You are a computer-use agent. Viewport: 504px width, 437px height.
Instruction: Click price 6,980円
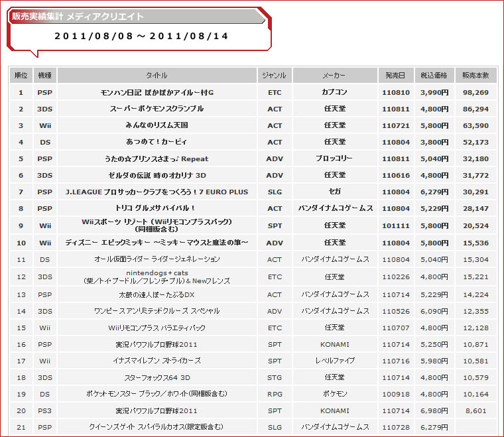[434, 410]
